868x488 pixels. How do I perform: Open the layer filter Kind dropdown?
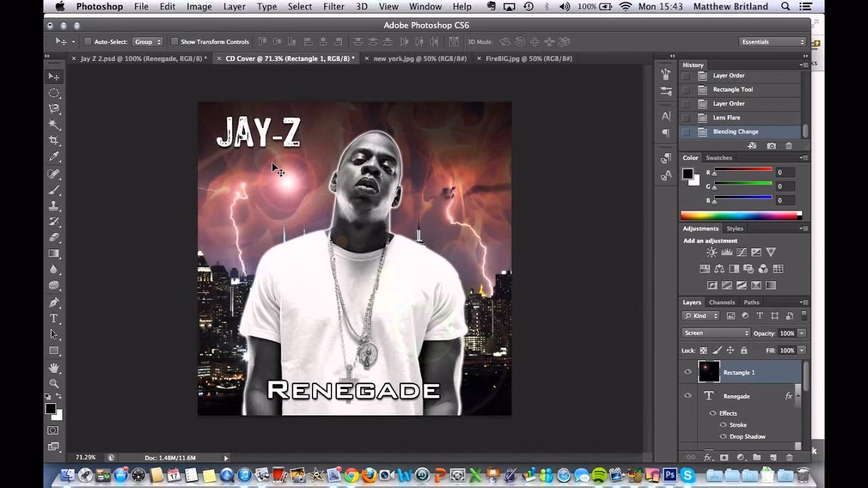point(701,316)
